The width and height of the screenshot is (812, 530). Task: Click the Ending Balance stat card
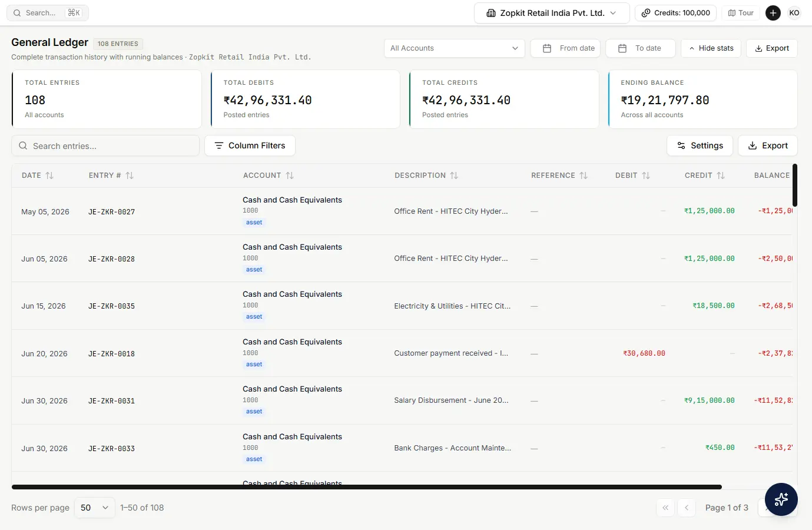coord(702,99)
